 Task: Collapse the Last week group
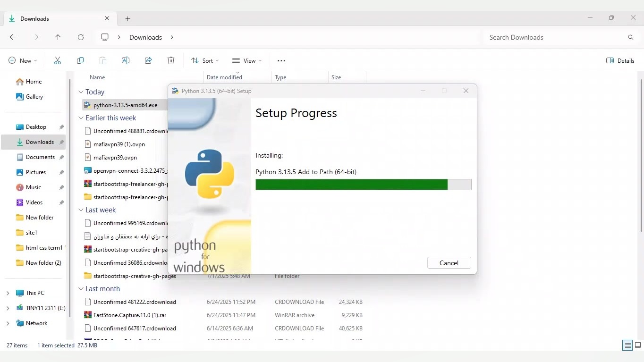coord(81,210)
